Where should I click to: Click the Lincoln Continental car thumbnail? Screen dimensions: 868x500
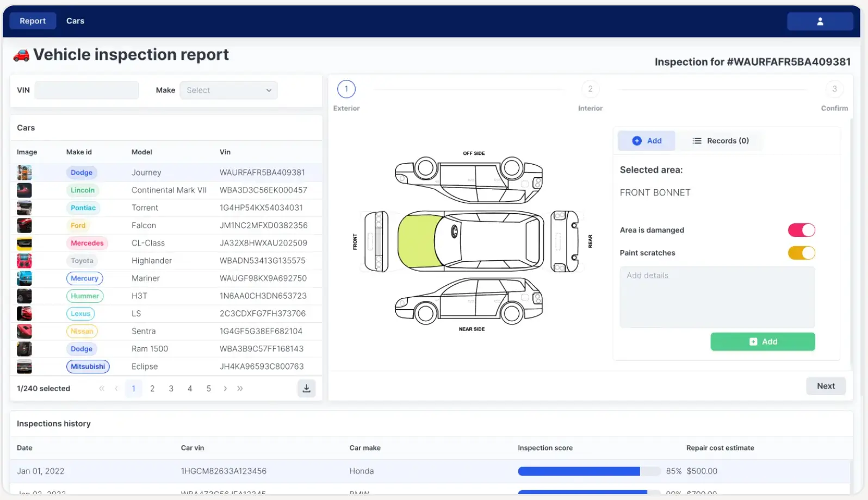(24, 190)
